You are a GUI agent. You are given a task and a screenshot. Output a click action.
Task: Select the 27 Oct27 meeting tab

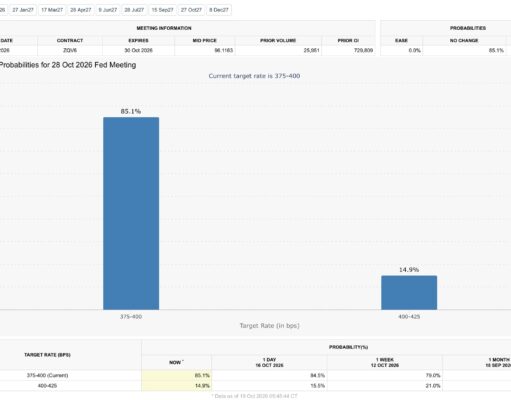[x=191, y=10]
